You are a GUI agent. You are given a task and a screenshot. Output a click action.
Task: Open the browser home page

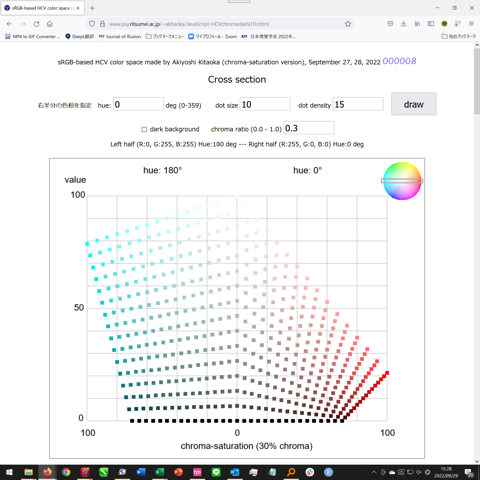50,24
